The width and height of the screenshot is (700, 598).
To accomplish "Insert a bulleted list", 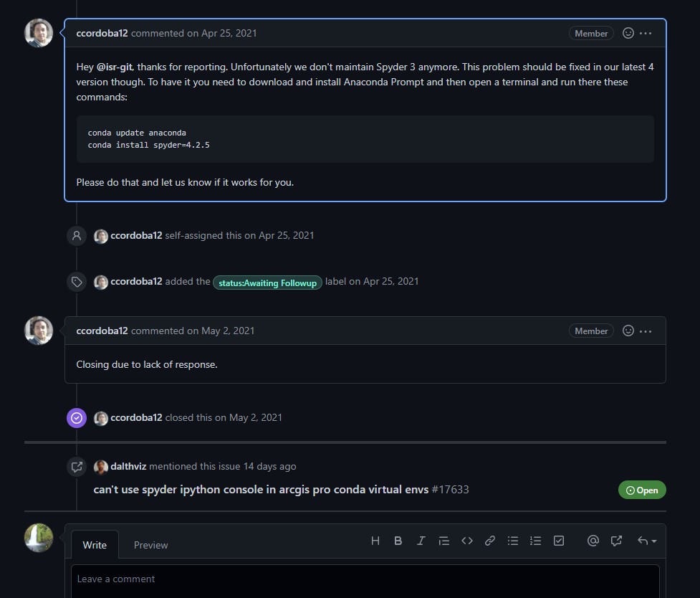I will pos(513,541).
